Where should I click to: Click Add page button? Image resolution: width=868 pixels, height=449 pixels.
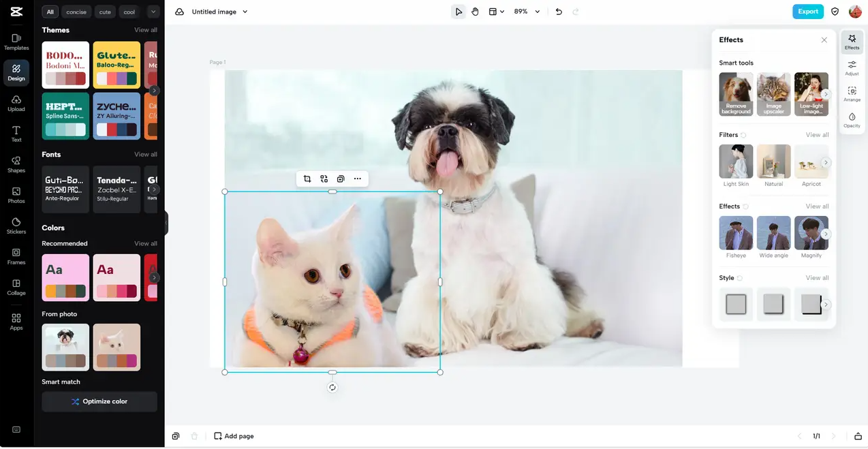(234, 436)
